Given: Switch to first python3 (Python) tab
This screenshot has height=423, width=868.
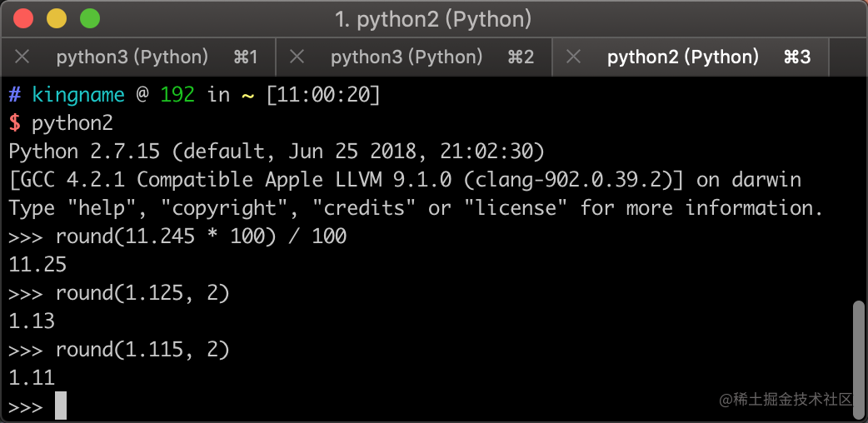Looking at the screenshot, I should click(x=137, y=57).
